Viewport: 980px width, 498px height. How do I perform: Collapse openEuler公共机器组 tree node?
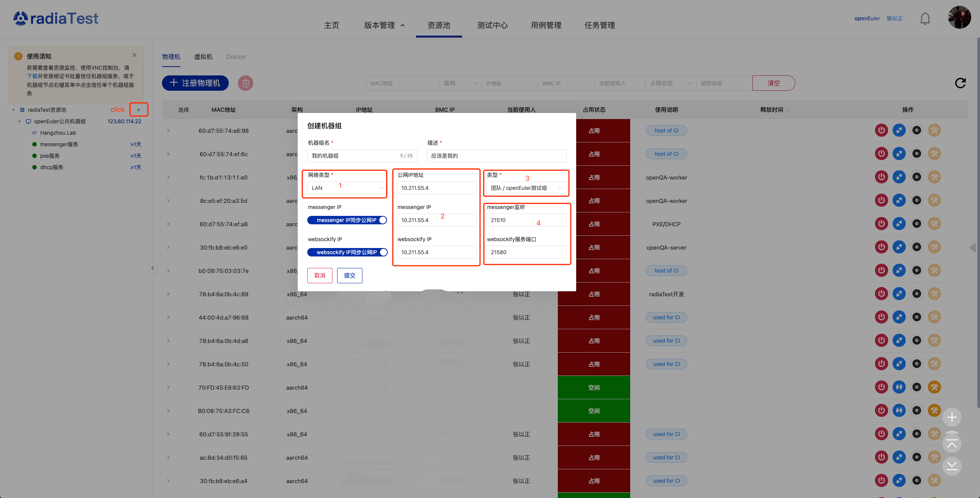[x=20, y=121]
